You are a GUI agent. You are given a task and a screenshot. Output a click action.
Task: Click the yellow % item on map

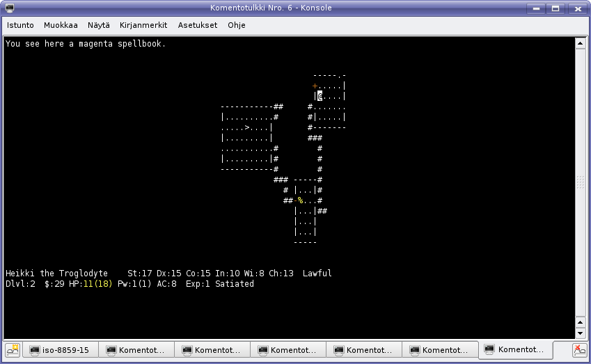[301, 200]
